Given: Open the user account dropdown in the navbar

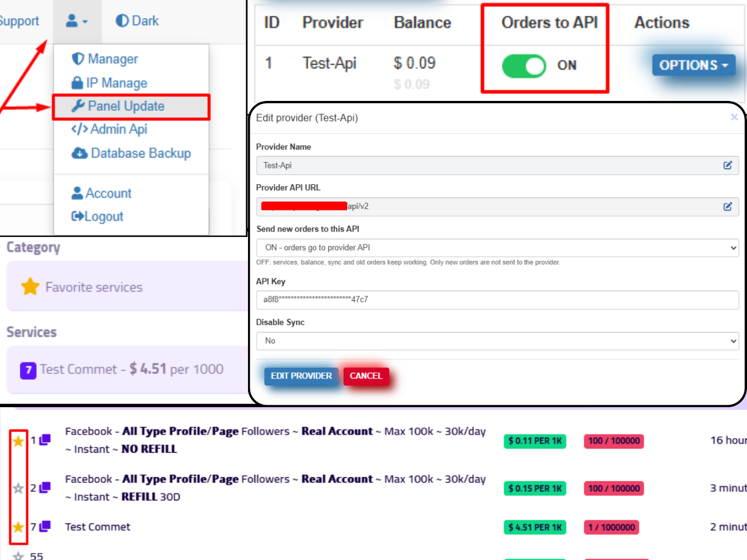Looking at the screenshot, I should 77,21.
